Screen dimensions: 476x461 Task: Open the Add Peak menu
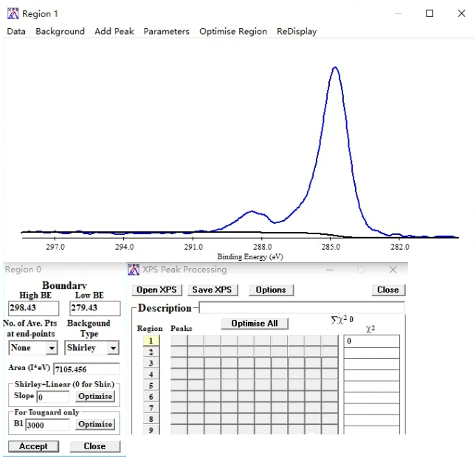[114, 31]
